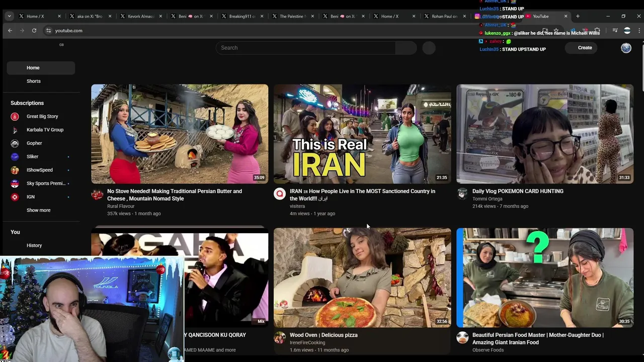The image size is (644, 362).
Task: Click Karbala TV Group channel icon
Action: pyautogui.click(x=15, y=130)
